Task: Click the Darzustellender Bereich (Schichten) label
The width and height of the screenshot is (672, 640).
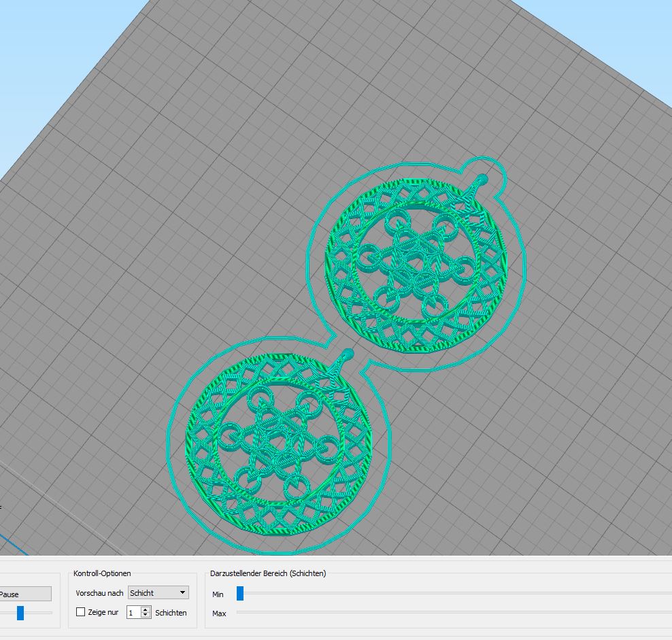Action: (268, 573)
